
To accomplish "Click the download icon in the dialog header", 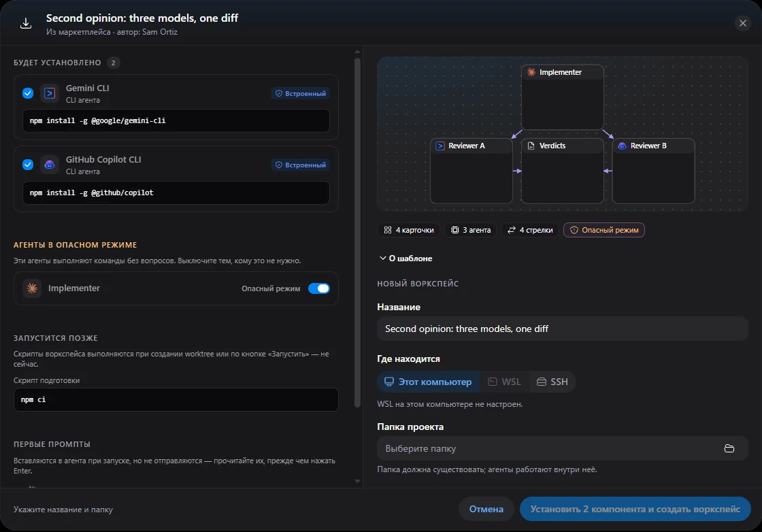I will point(26,23).
